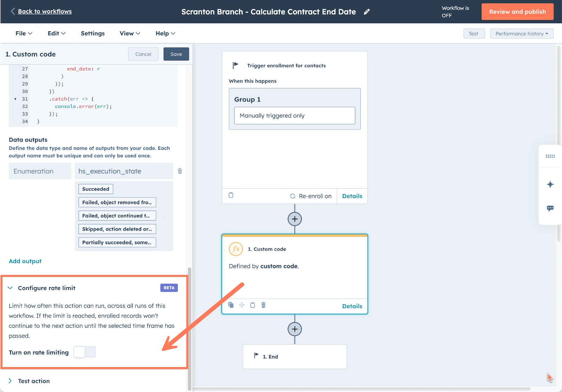Image resolution: width=562 pixels, height=392 pixels.
Task: Click the trash icon on Custom code card
Action: (263, 305)
